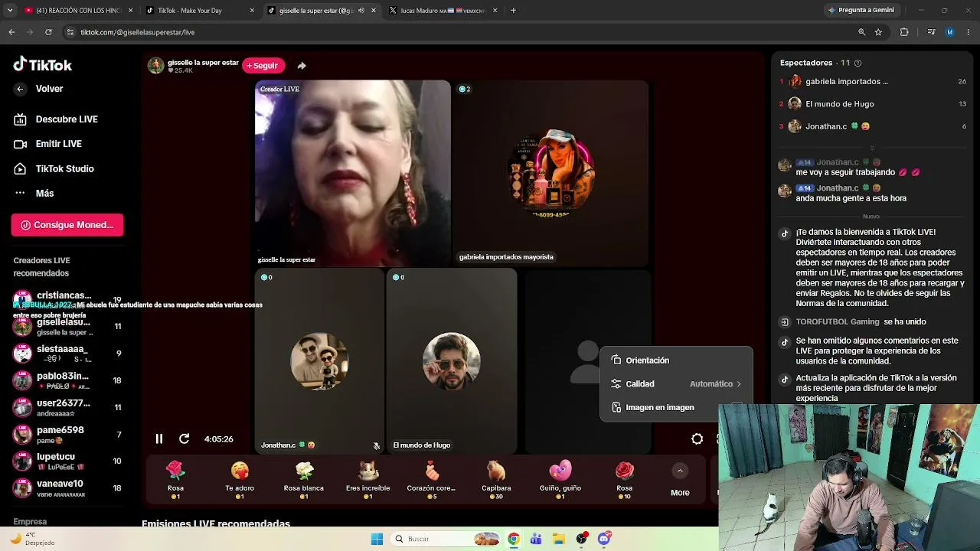Click Jonathan.c guest avatar in stream
The width and height of the screenshot is (980, 551).
point(320,361)
